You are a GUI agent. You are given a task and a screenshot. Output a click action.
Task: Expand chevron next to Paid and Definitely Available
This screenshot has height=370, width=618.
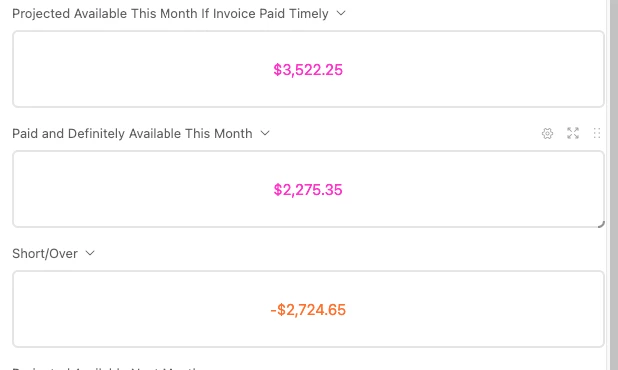[265, 134]
